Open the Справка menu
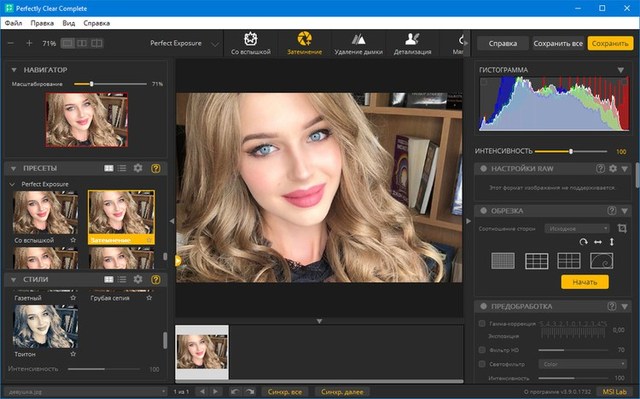This screenshot has width=640, height=399. tap(97, 23)
